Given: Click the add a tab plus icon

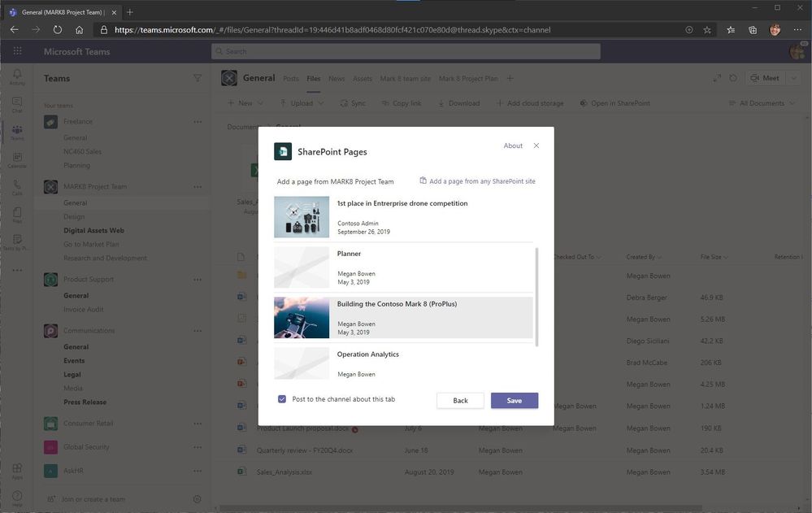Looking at the screenshot, I should [x=510, y=78].
